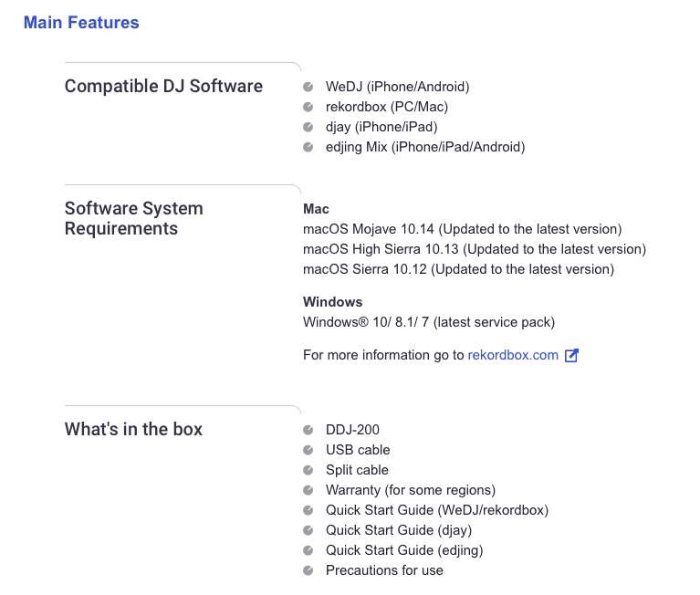Click the check bullet next to Precautions for use
700x595 pixels.
[x=308, y=571]
